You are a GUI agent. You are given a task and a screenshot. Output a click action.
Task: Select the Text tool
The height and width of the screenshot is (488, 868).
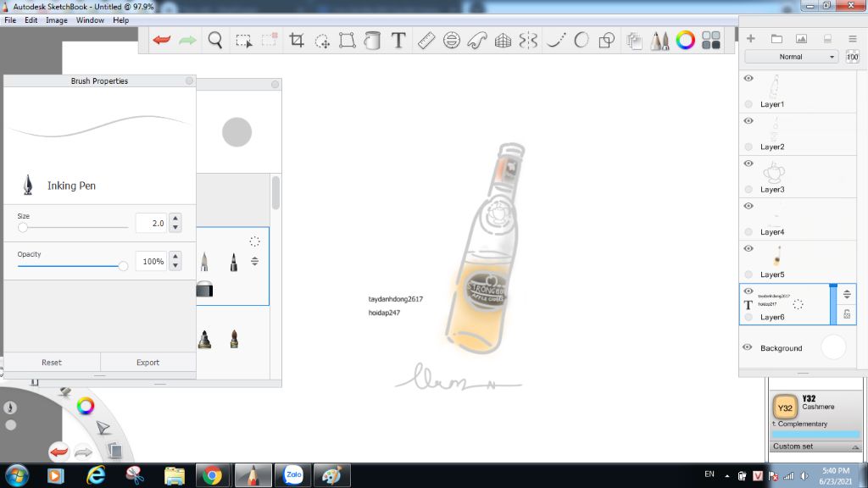pyautogui.click(x=398, y=41)
